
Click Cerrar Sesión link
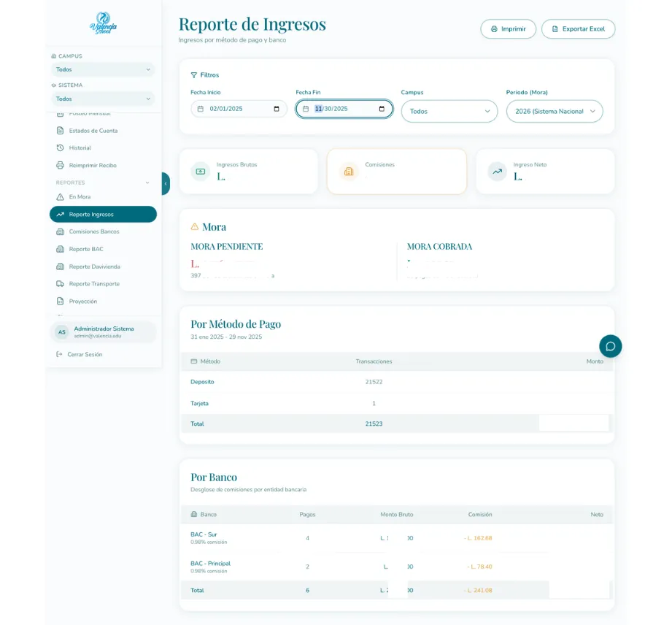[x=84, y=355]
